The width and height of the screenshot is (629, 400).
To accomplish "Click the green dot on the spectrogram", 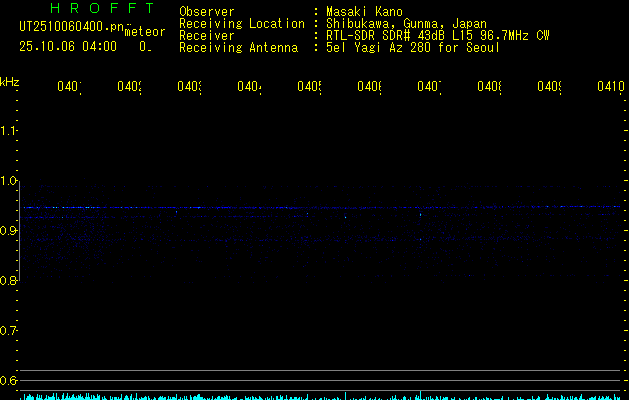I will [420, 214].
